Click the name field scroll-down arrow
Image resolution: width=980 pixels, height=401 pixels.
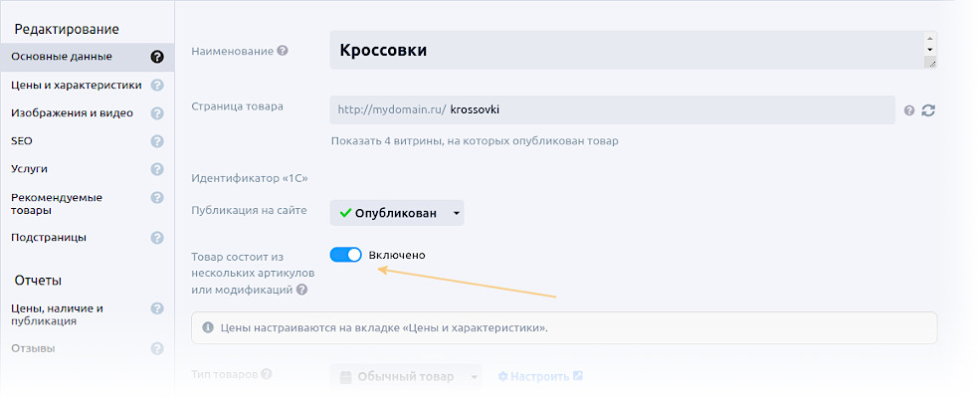point(929,50)
